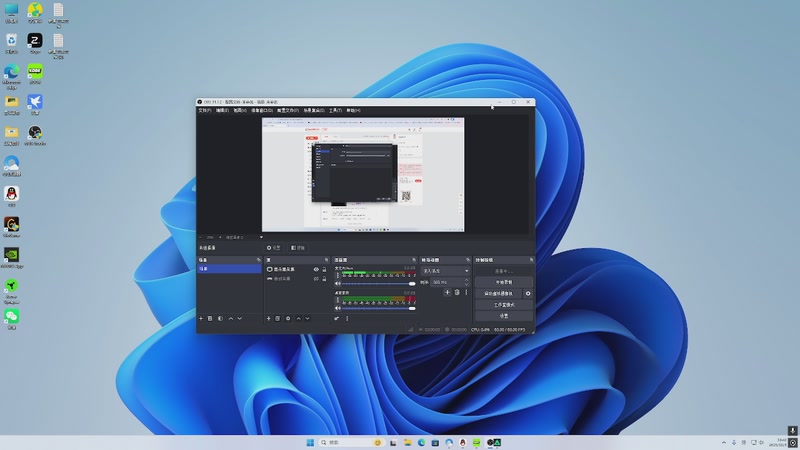Viewport: 800px width, 450px height.
Task: Select the Recycle Bin desktop icon
Action: click(x=11, y=43)
